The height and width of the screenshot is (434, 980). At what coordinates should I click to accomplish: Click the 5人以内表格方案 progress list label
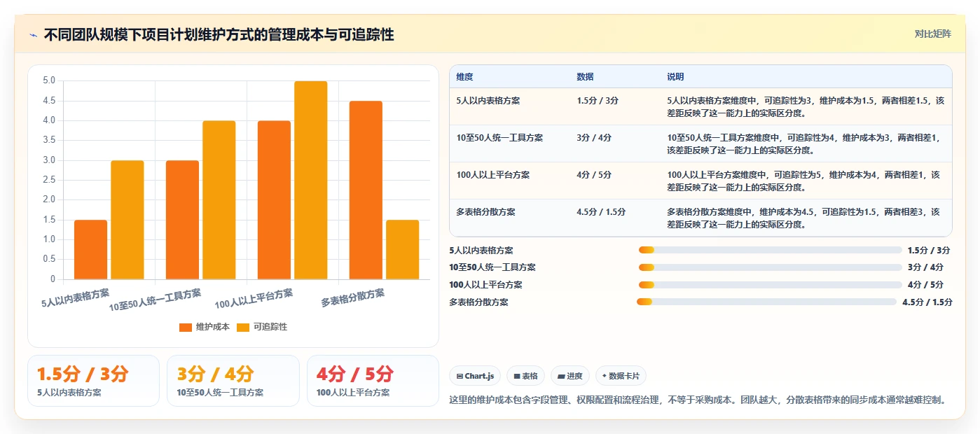[x=481, y=250]
